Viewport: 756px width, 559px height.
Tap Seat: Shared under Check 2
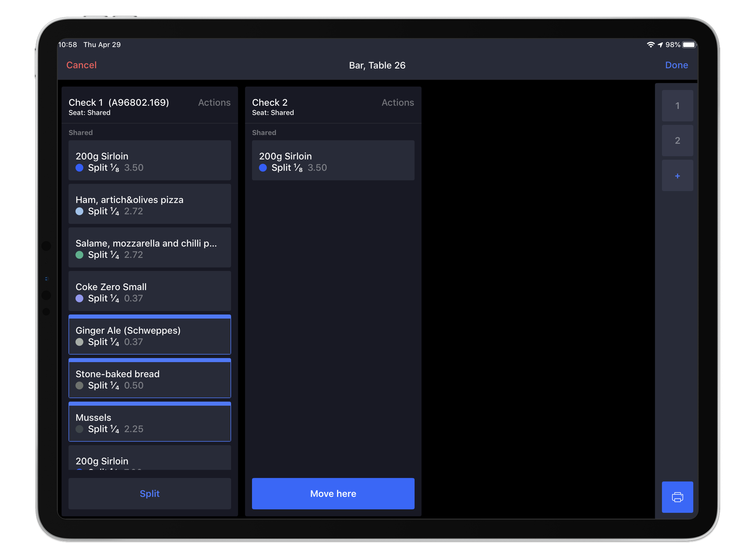pos(273,113)
